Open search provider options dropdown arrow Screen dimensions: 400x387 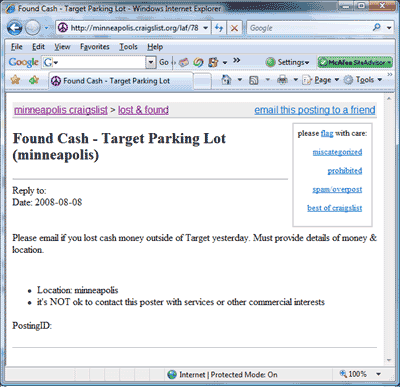tap(389, 28)
